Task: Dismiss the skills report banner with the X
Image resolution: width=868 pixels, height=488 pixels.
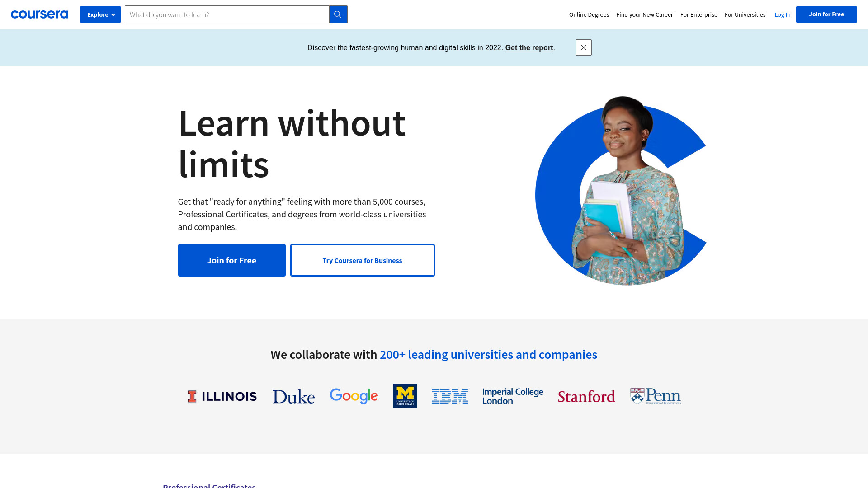Action: pos(584,47)
